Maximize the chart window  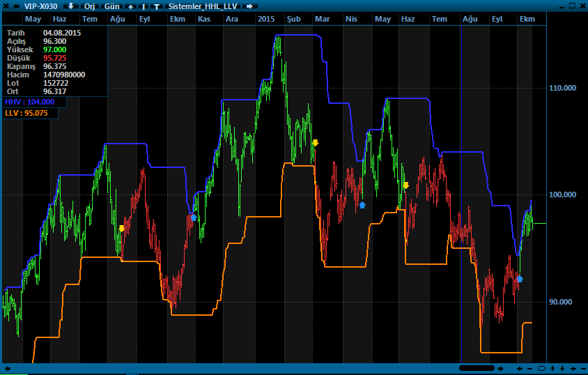click(x=572, y=6)
